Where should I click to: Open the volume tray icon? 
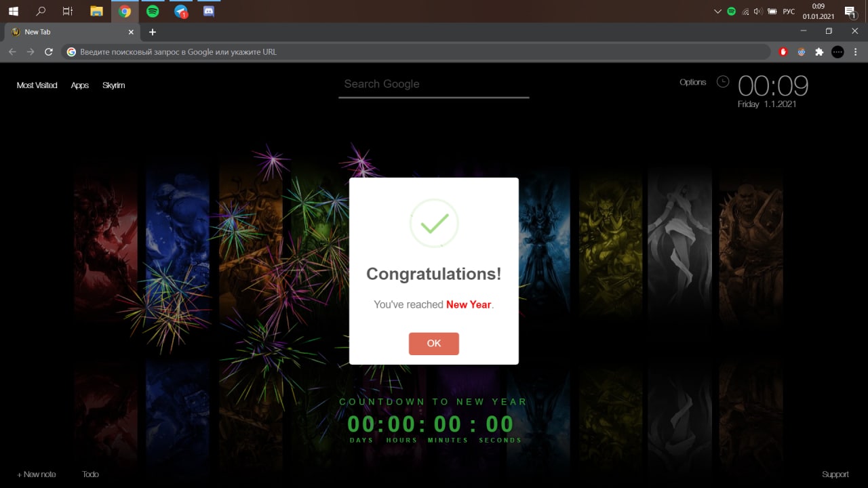click(x=758, y=12)
